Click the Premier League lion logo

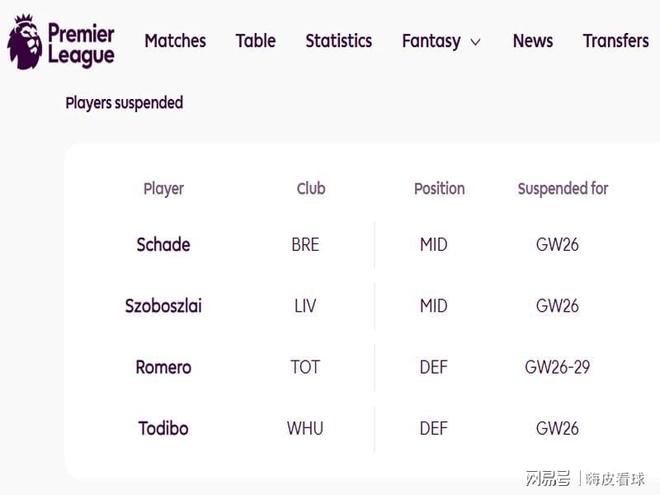click(x=23, y=42)
